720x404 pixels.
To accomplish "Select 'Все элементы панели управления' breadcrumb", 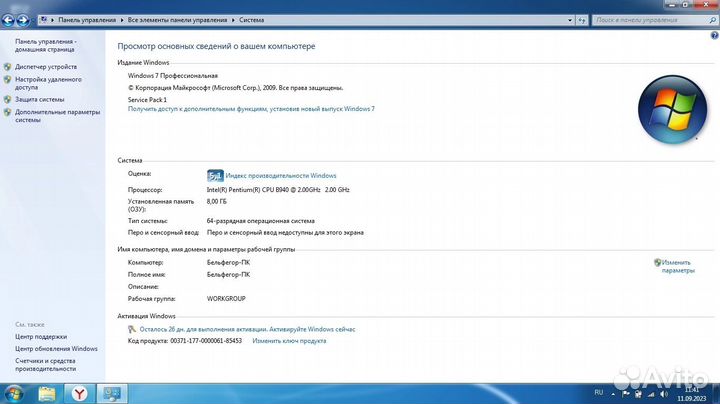I will click(177, 20).
